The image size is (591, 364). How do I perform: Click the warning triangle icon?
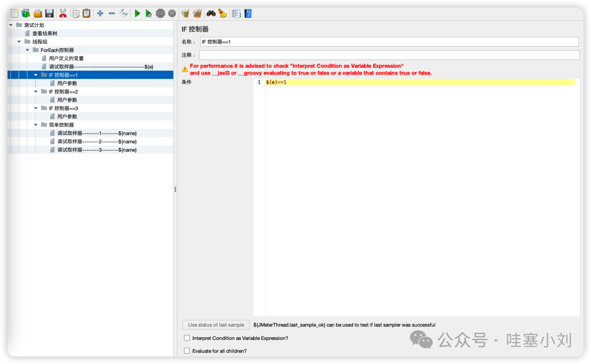[185, 70]
